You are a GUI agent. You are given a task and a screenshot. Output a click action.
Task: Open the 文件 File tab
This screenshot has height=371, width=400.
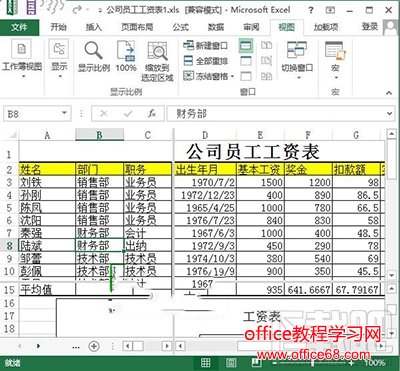[19, 27]
